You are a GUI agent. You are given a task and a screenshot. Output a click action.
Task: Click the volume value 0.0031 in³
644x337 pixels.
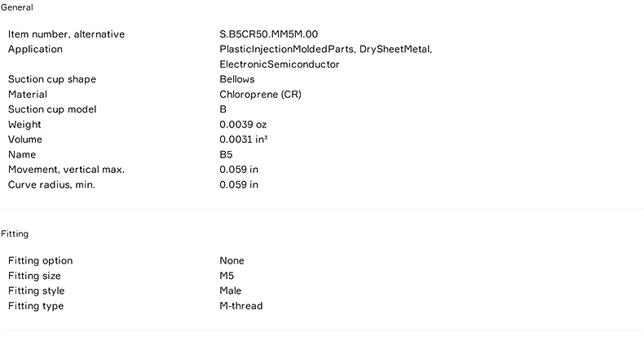[x=244, y=140]
